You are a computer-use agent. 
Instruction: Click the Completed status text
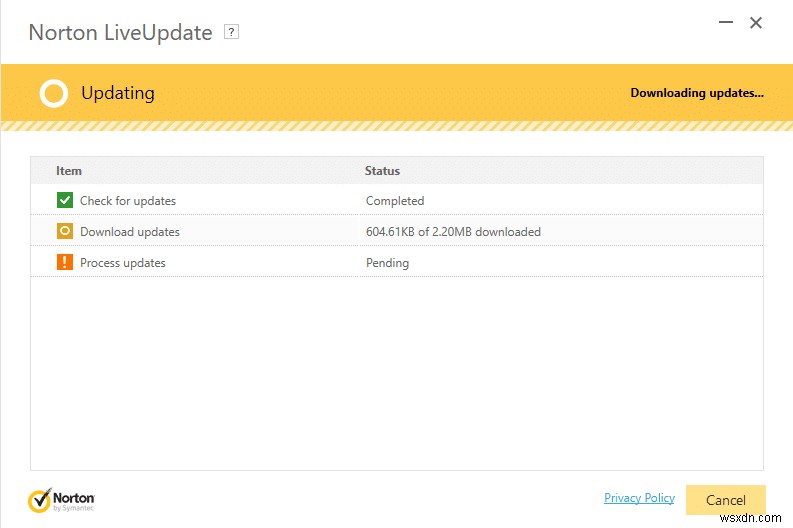(395, 201)
